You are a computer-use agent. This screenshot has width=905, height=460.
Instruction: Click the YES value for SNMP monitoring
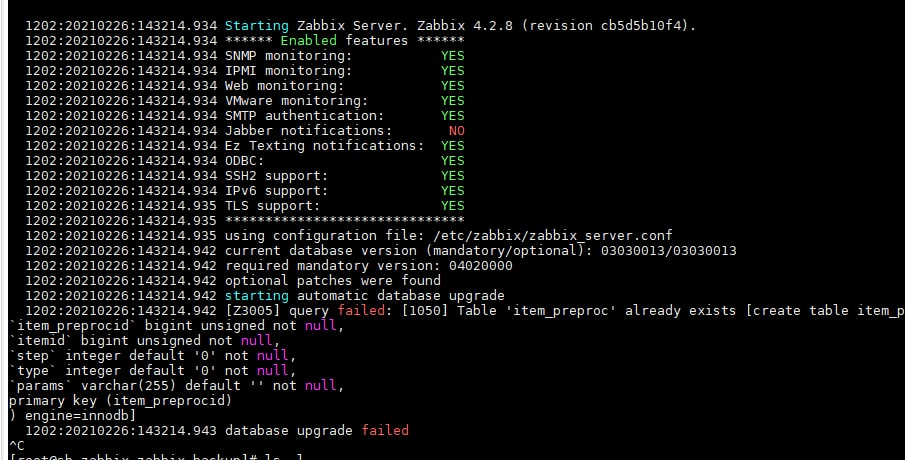tap(452, 56)
